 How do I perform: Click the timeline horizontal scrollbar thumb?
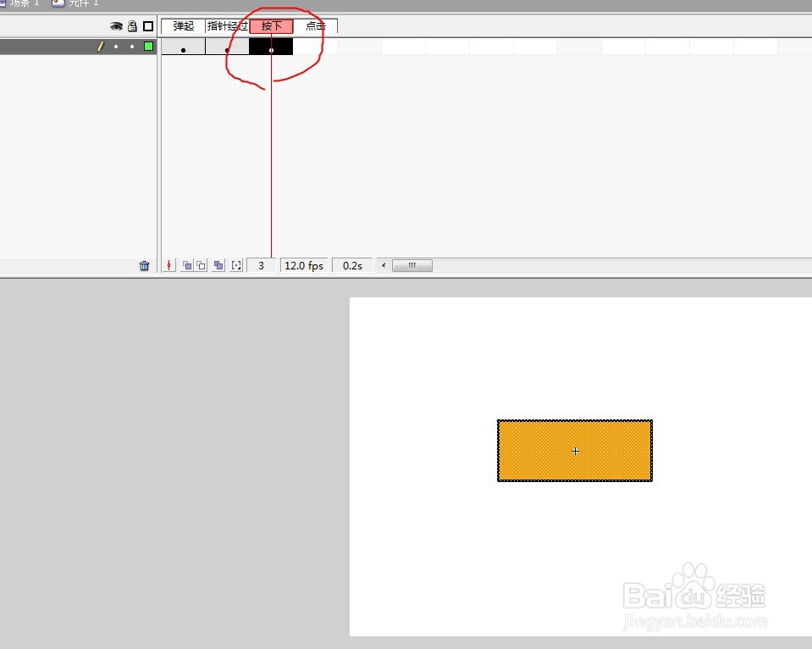412,265
